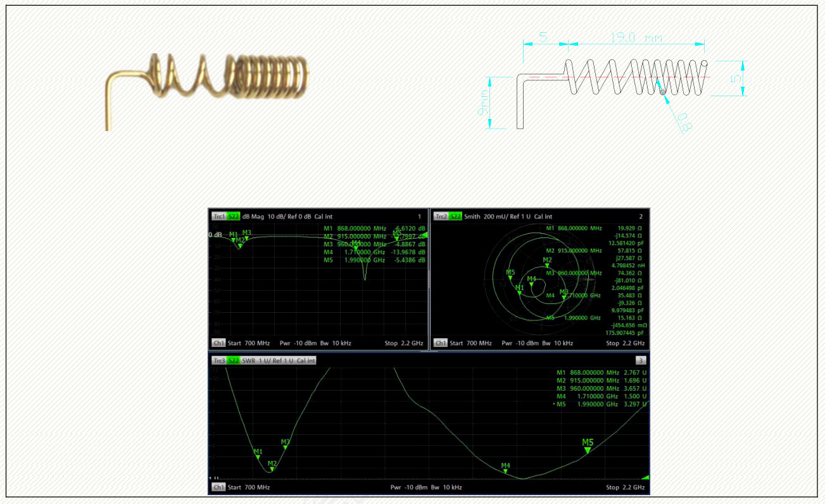Click dB Mag readout '-13.9678 dB'

(x=408, y=252)
